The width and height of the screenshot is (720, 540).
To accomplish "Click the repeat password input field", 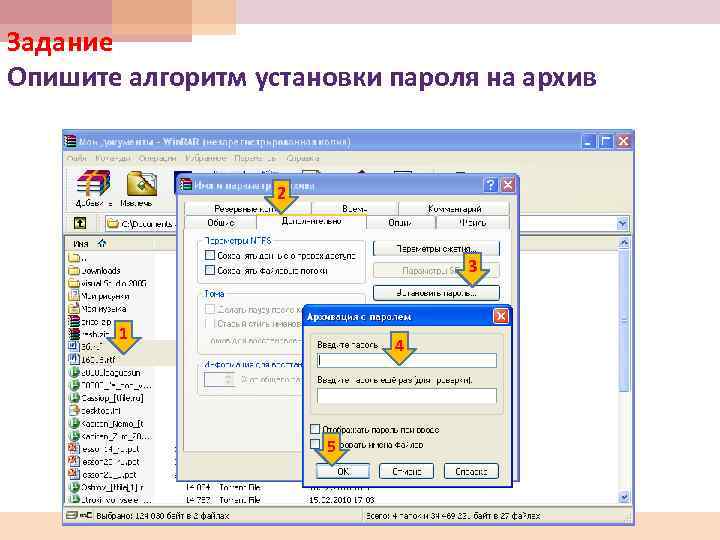I will [x=407, y=396].
